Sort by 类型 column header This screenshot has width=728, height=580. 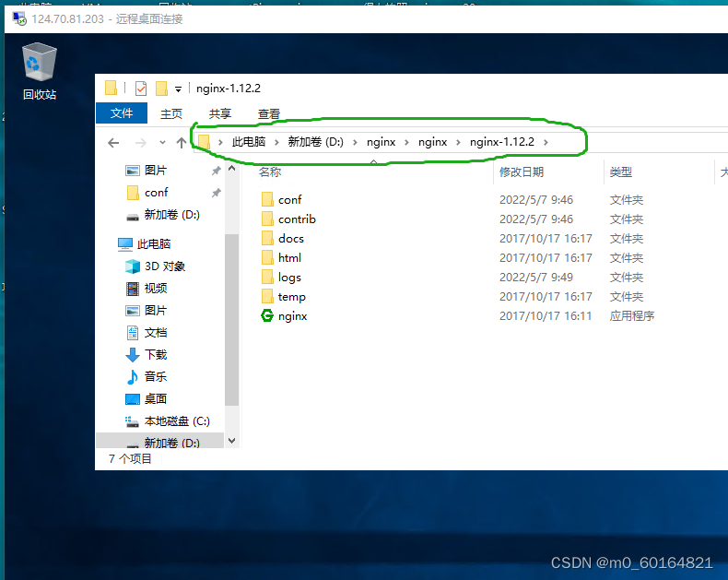coord(621,172)
